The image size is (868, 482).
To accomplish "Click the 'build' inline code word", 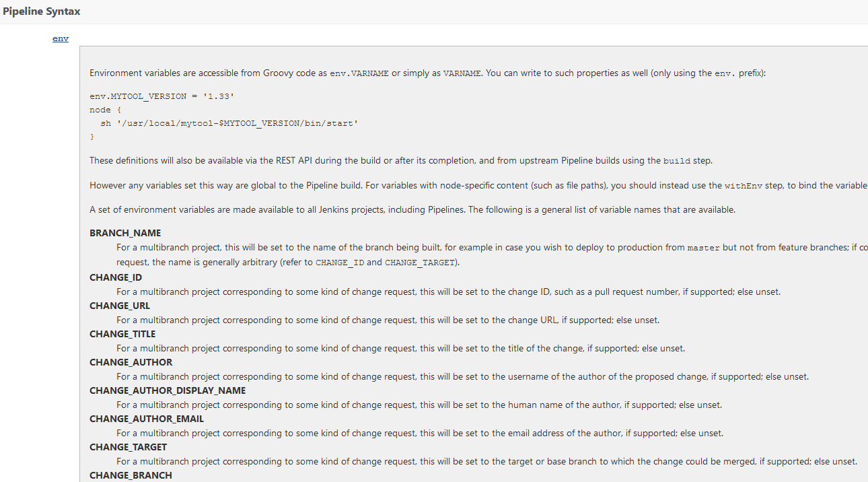I will [x=676, y=161].
